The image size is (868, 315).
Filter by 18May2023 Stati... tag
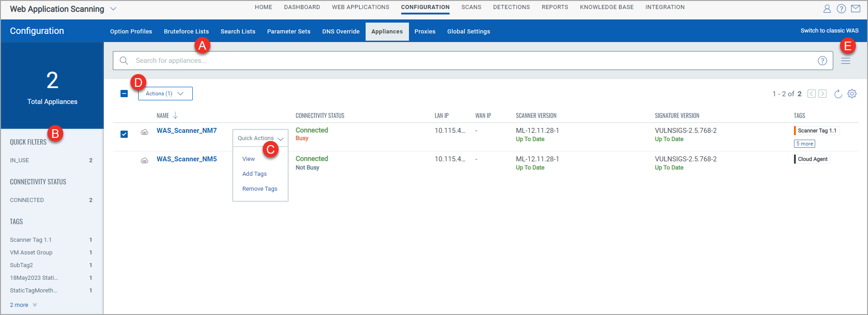click(x=52, y=278)
